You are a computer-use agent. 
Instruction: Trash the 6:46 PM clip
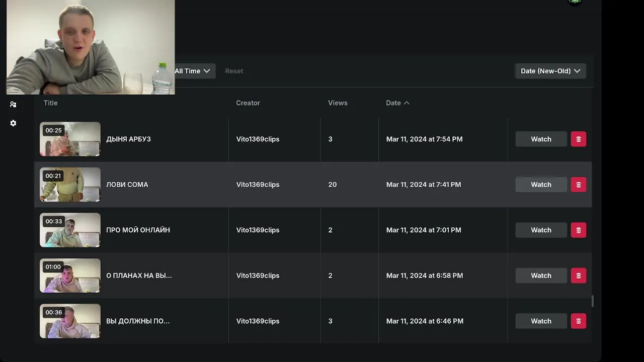coord(578,321)
